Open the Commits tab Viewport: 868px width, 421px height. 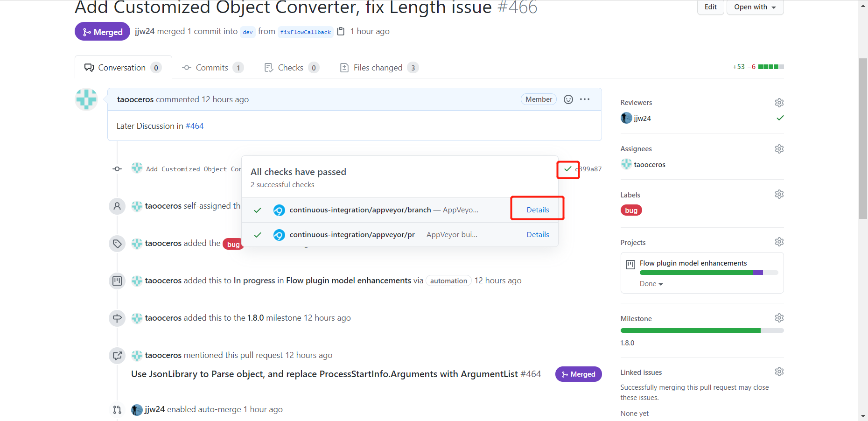tap(213, 68)
